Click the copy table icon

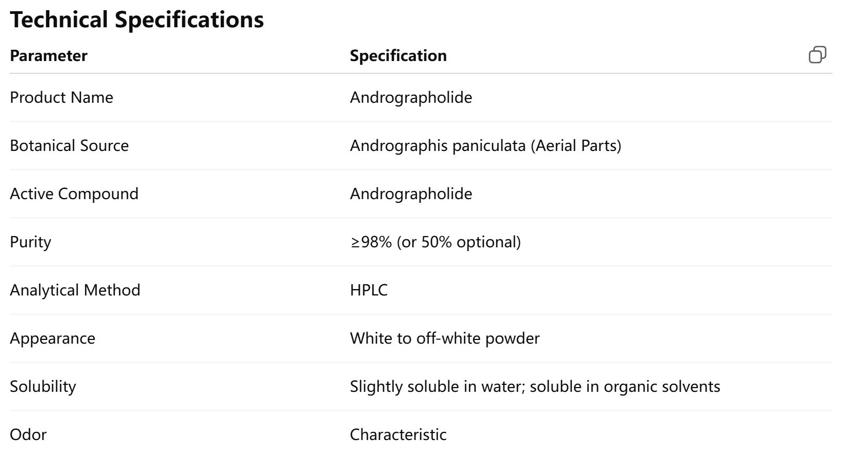(818, 55)
